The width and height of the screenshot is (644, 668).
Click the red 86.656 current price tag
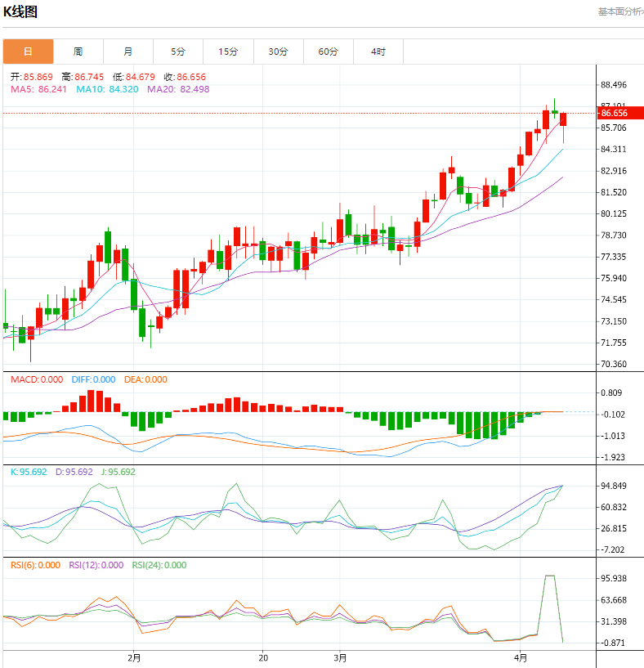click(614, 113)
